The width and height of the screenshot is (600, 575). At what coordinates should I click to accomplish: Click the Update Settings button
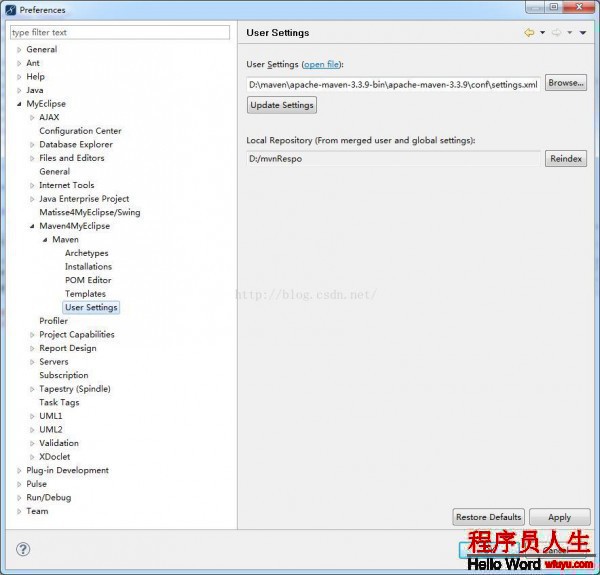[x=282, y=105]
